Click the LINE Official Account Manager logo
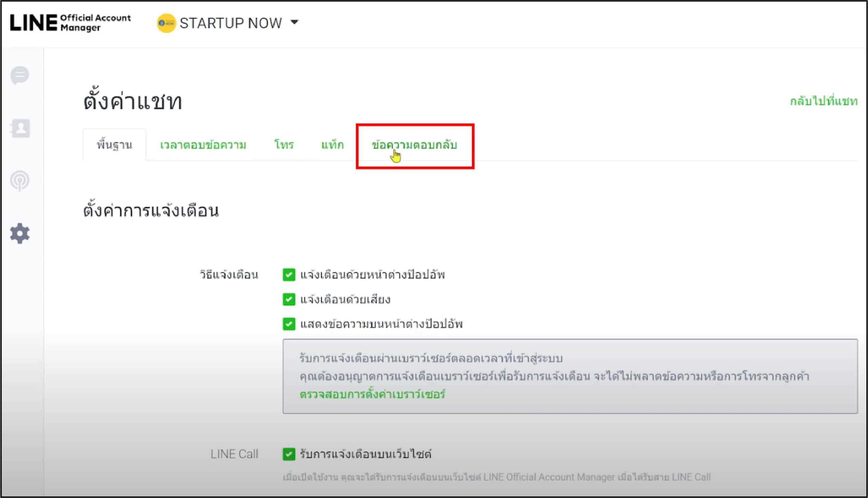This screenshot has height=498, width=868. [71, 23]
